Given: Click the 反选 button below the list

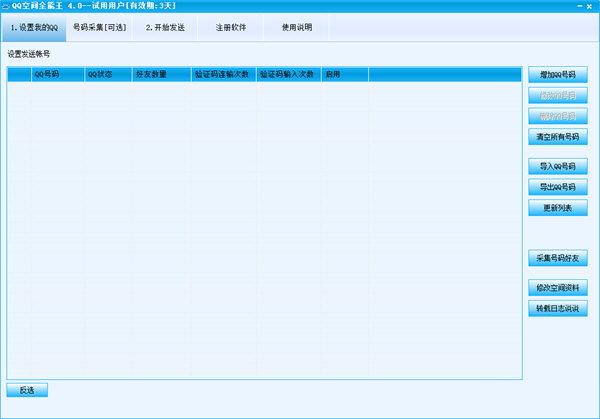Looking at the screenshot, I should click(27, 390).
